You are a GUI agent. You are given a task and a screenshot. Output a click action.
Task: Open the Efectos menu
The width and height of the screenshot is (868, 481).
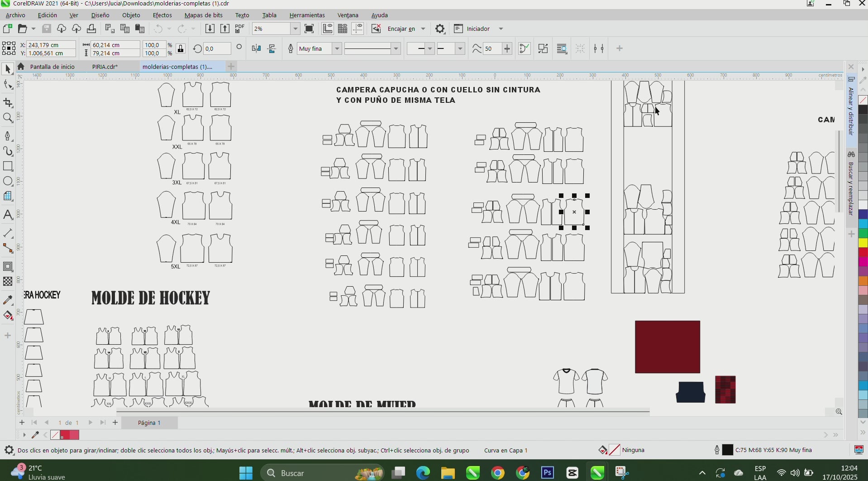pyautogui.click(x=162, y=15)
